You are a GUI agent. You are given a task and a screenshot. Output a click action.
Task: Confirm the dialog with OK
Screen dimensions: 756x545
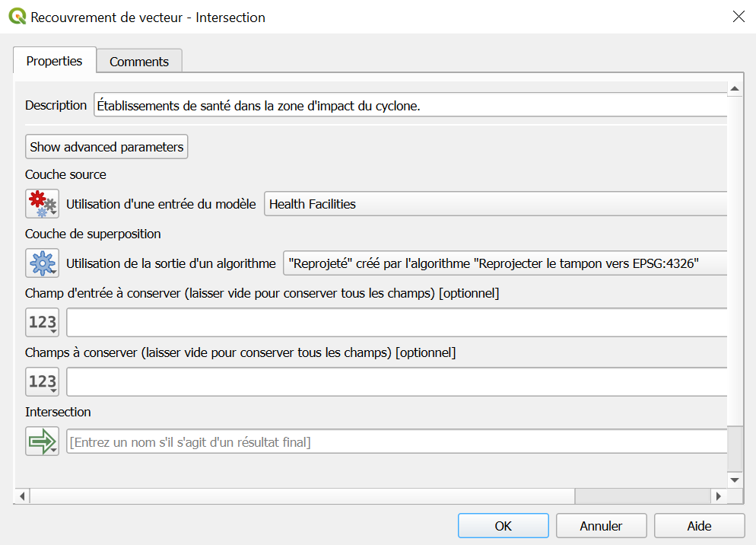point(503,526)
